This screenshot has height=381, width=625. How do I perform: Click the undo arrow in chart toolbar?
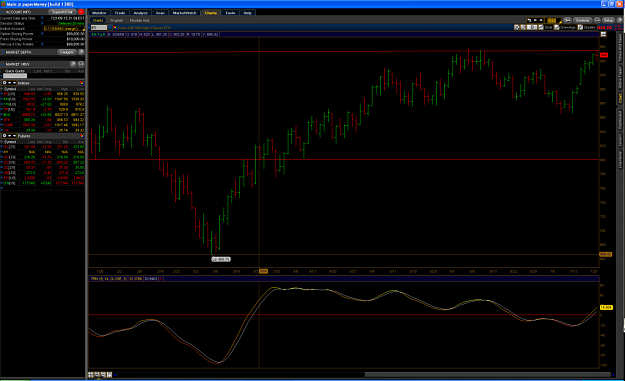pyautogui.click(x=529, y=20)
